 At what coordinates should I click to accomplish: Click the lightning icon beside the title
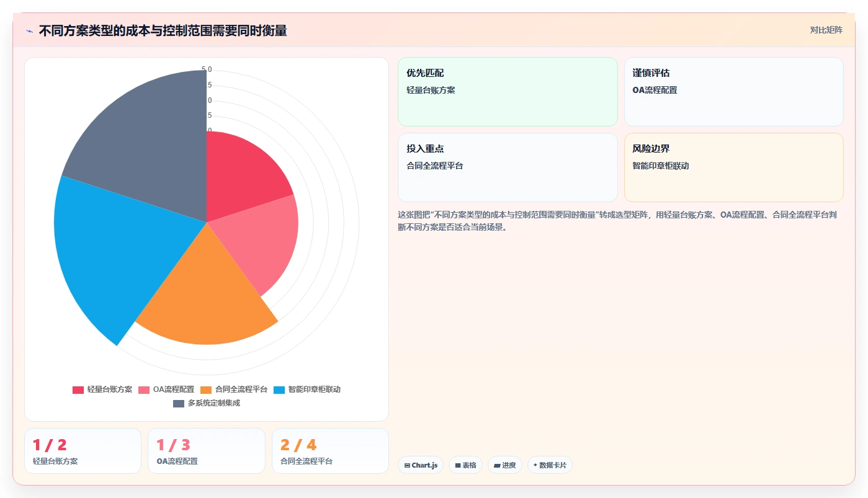click(29, 31)
